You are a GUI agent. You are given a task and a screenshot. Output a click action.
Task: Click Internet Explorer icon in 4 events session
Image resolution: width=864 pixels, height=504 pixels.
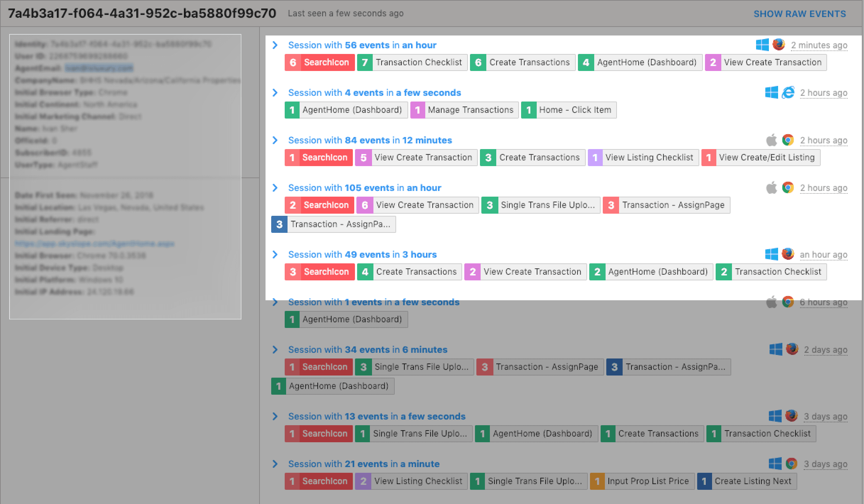(x=788, y=93)
